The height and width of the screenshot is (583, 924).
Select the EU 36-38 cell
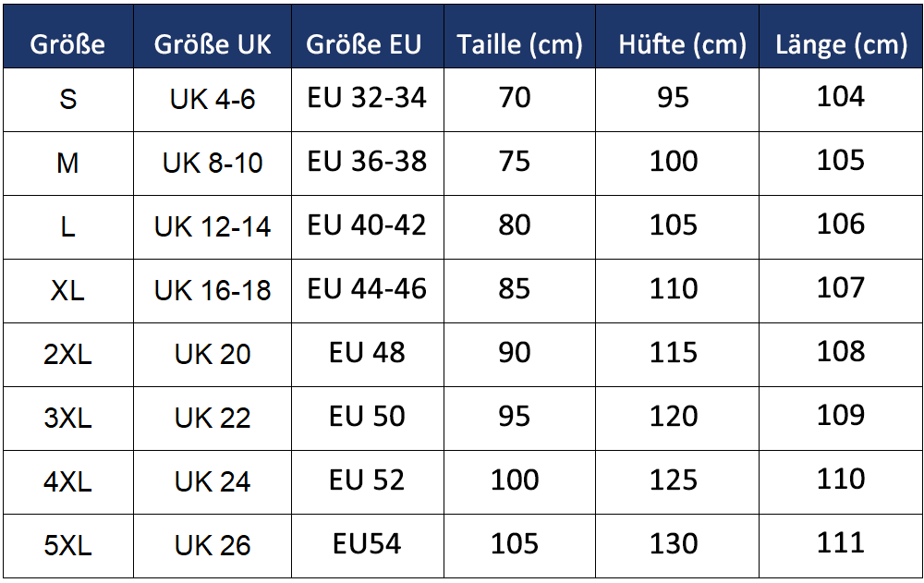[x=367, y=161]
